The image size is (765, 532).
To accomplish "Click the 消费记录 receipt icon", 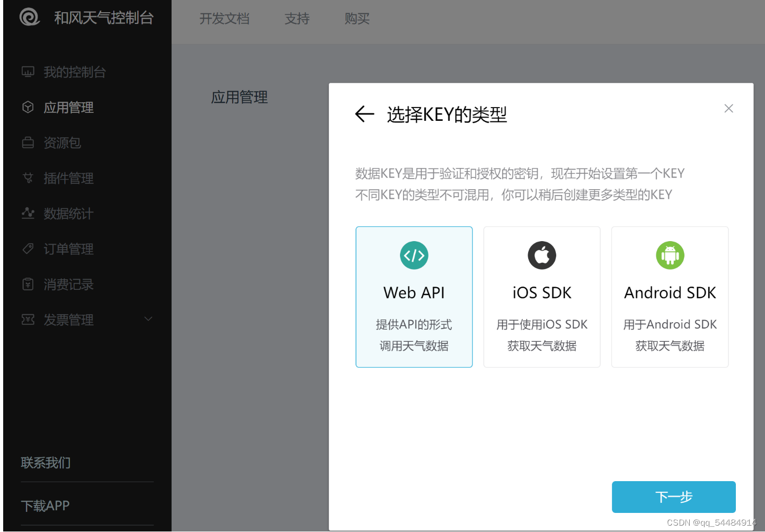I will tap(28, 284).
